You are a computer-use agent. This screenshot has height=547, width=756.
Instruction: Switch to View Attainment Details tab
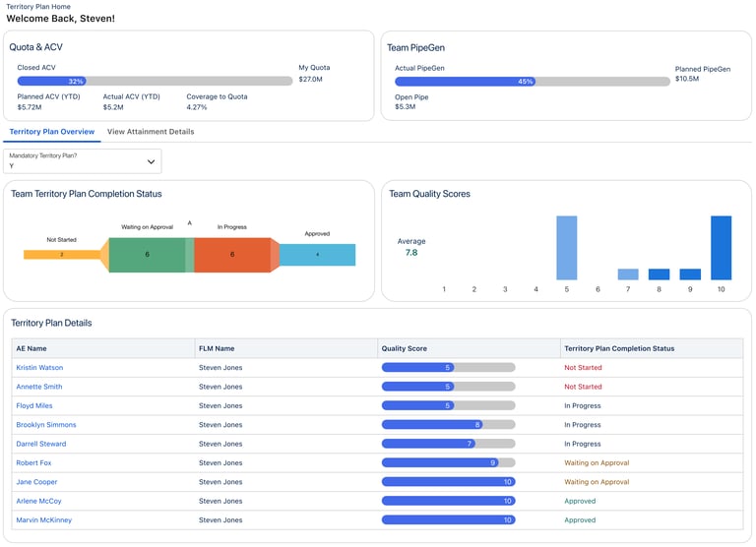[x=151, y=132]
